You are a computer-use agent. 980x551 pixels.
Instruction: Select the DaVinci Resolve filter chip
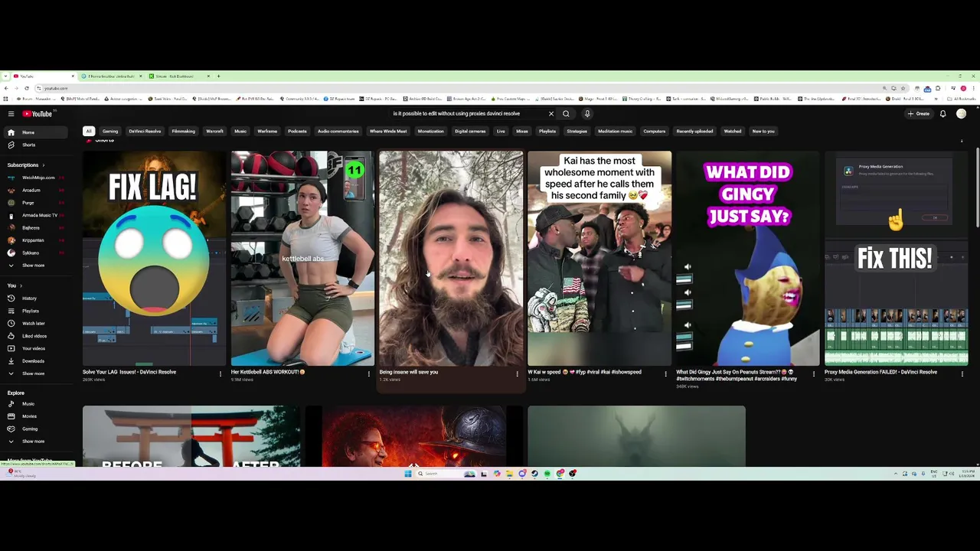tap(145, 131)
